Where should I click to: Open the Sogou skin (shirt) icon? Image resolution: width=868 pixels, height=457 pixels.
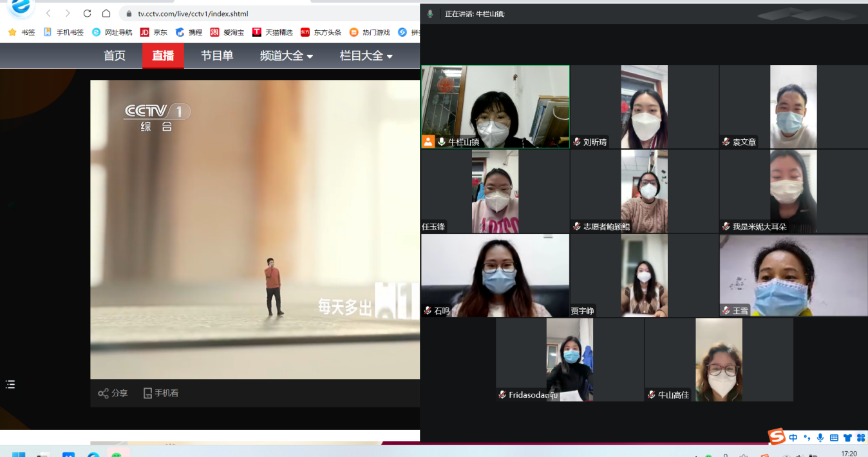[847, 438]
